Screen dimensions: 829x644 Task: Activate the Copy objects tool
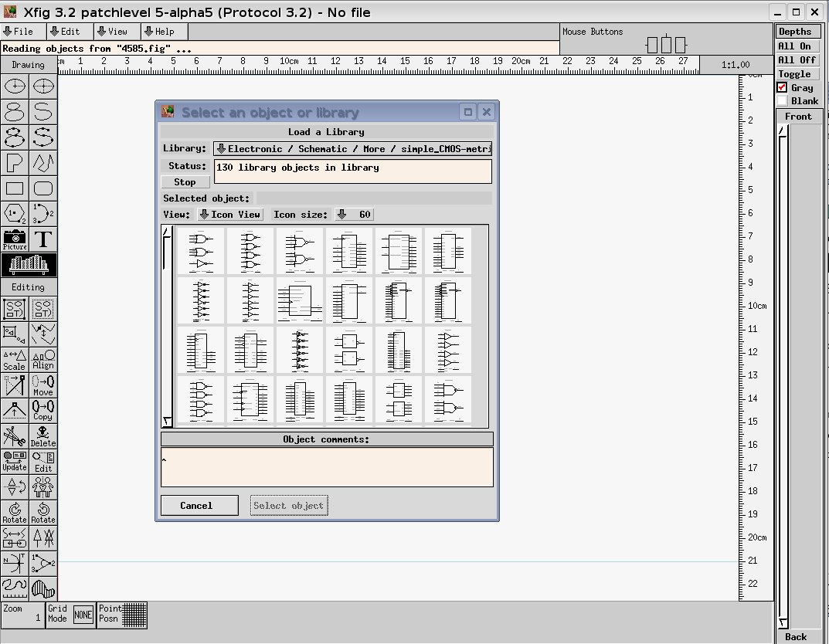point(43,410)
